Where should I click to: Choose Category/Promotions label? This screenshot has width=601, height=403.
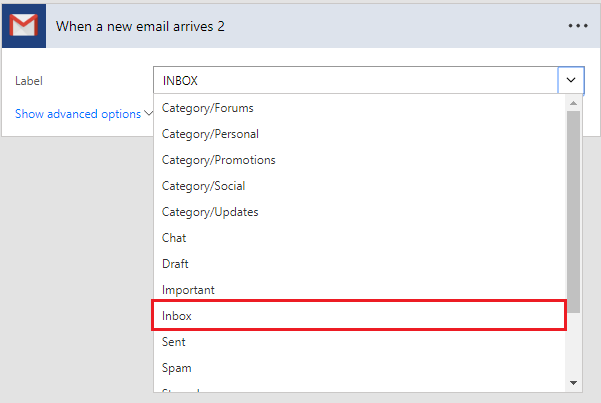click(x=219, y=160)
